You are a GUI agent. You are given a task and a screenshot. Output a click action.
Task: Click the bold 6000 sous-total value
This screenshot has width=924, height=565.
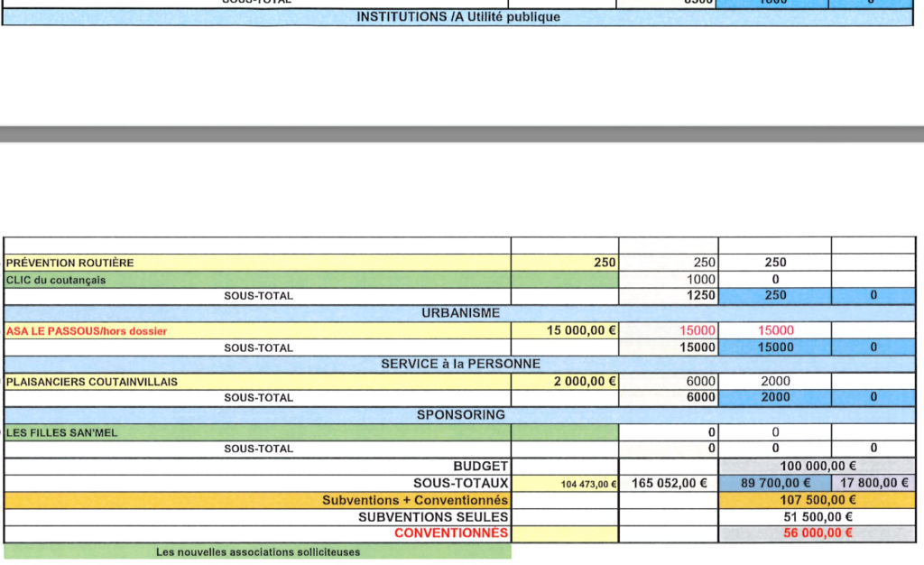[700, 397]
